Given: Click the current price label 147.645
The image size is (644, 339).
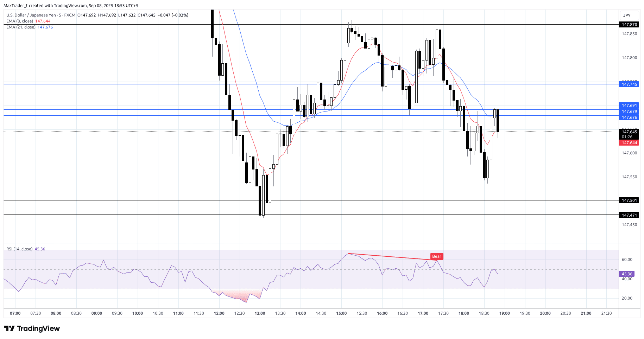Looking at the screenshot, I should pyautogui.click(x=629, y=132).
